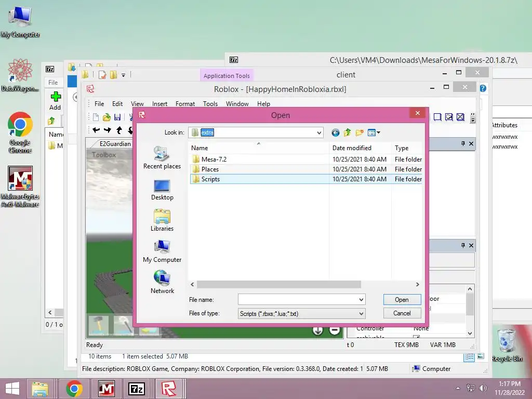Open Recent places in the sidebar

(162, 158)
